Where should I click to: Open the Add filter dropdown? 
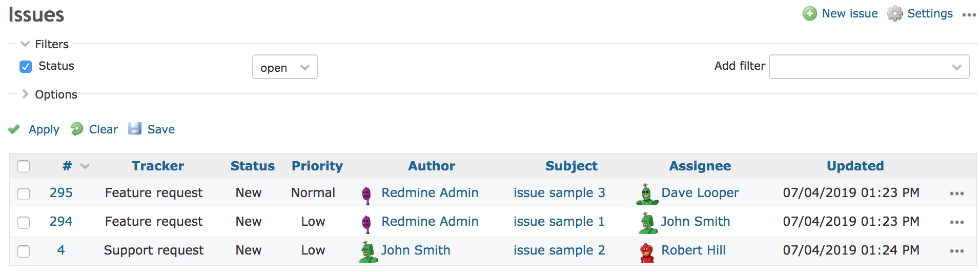coord(869,67)
